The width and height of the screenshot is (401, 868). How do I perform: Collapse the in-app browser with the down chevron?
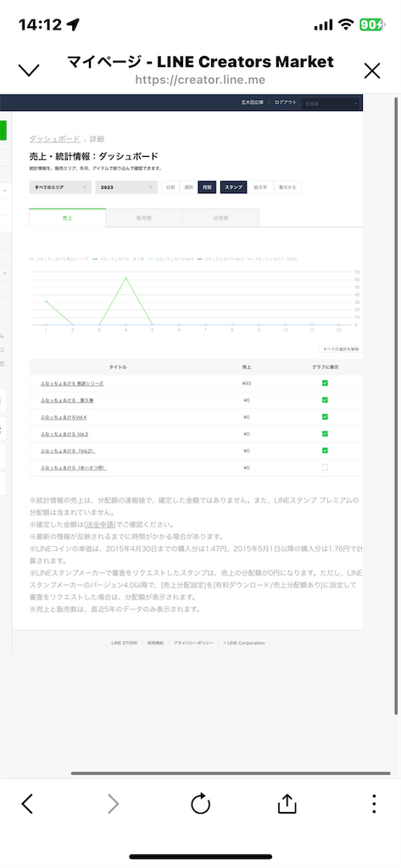coord(29,70)
